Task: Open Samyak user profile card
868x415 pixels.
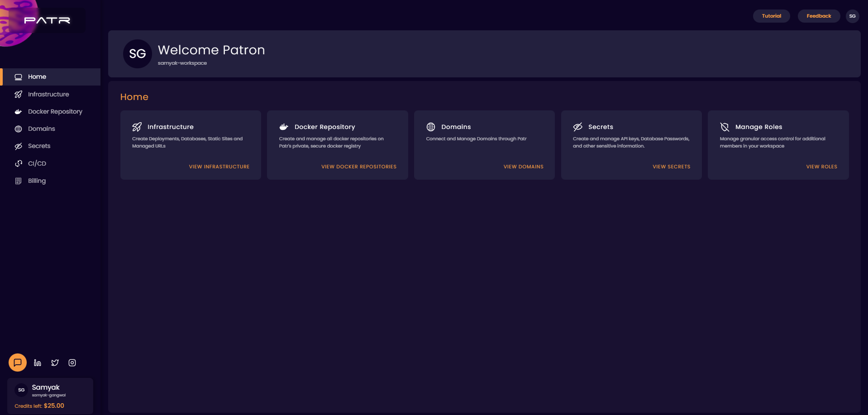Action: 50,395
